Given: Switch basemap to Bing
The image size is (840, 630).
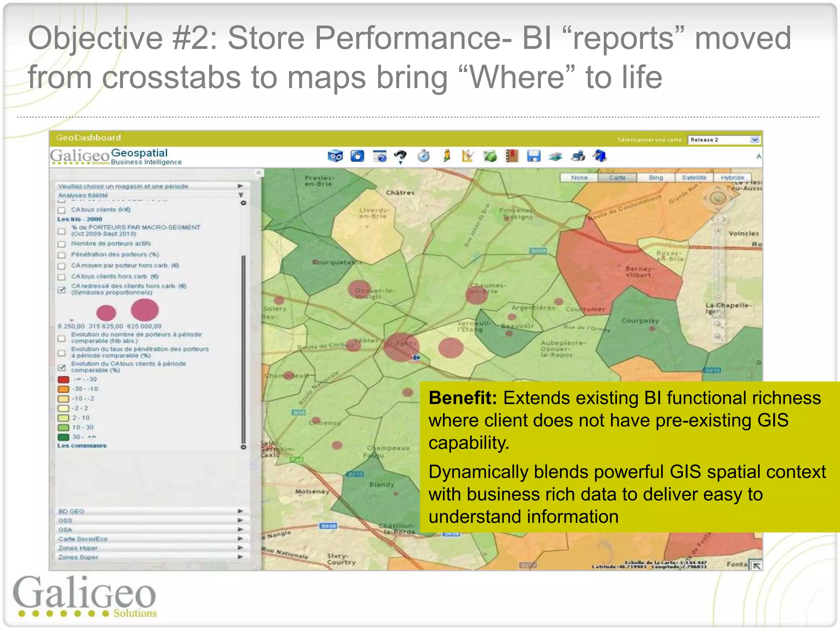Looking at the screenshot, I should [x=656, y=178].
